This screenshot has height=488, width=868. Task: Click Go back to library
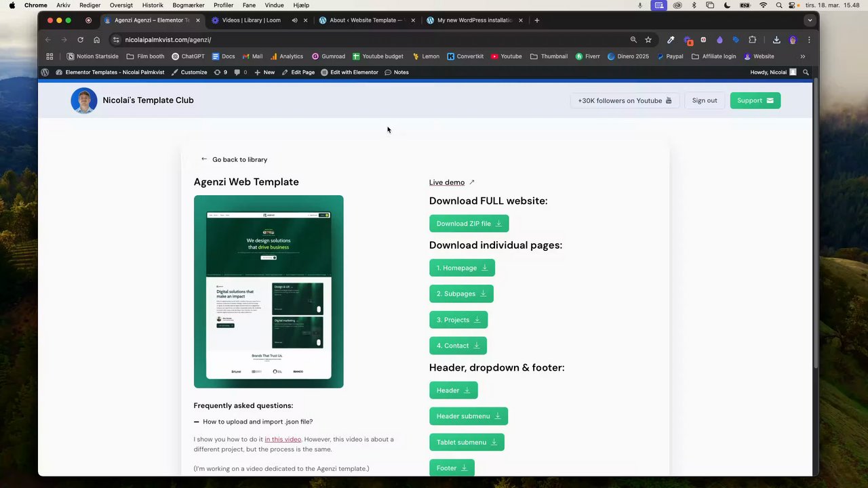234,159
